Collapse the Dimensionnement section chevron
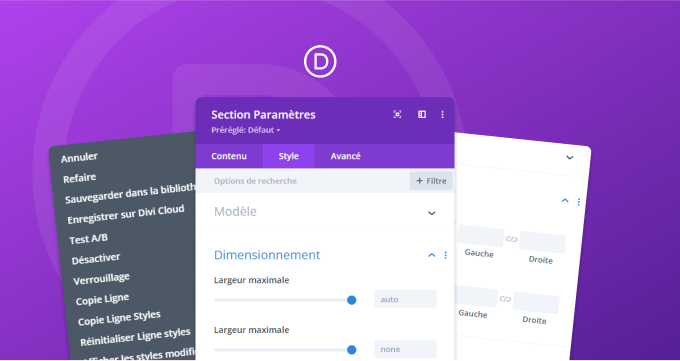 coord(432,255)
